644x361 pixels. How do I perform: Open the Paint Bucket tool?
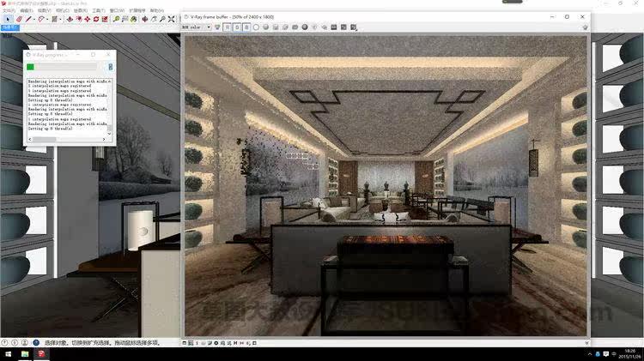click(134, 19)
